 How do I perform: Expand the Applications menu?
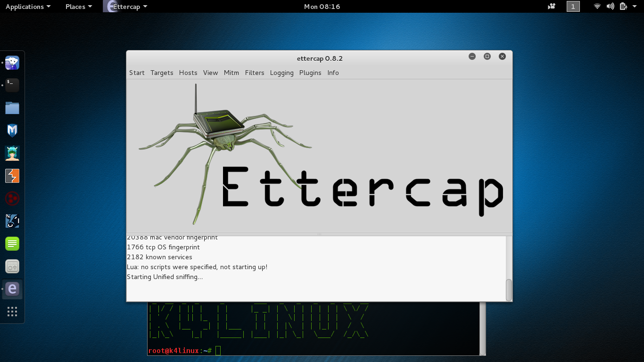[x=28, y=7]
